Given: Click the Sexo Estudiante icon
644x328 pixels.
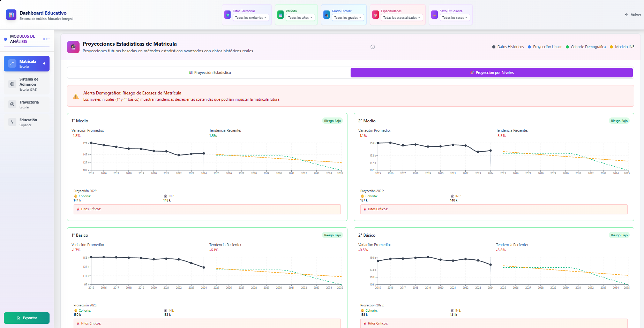Looking at the screenshot, I should 434,15.
